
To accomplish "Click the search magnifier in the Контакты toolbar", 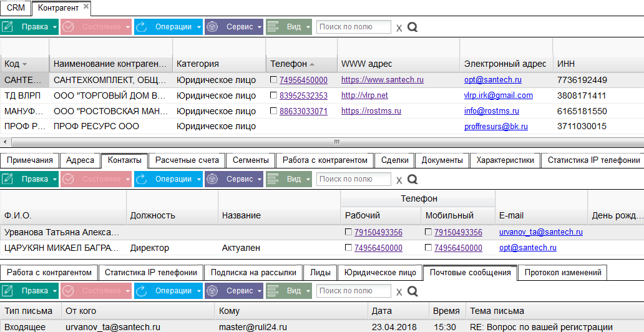I will tap(412, 180).
